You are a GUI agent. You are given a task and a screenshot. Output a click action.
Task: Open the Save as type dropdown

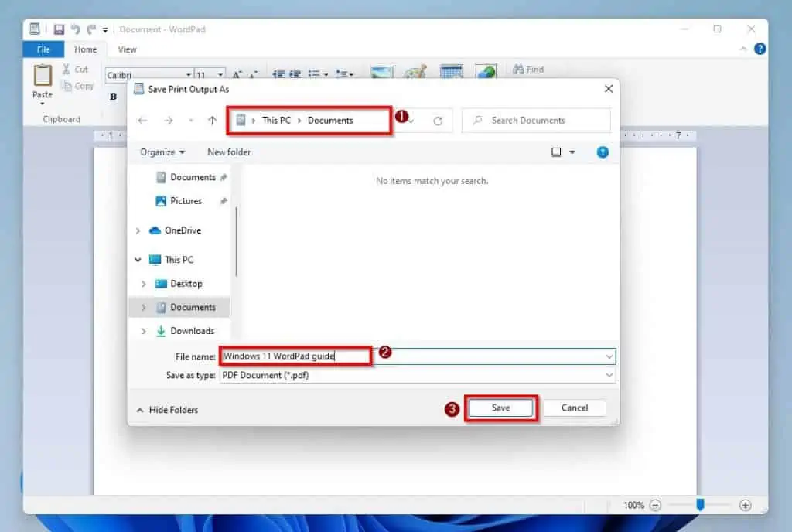click(610, 375)
